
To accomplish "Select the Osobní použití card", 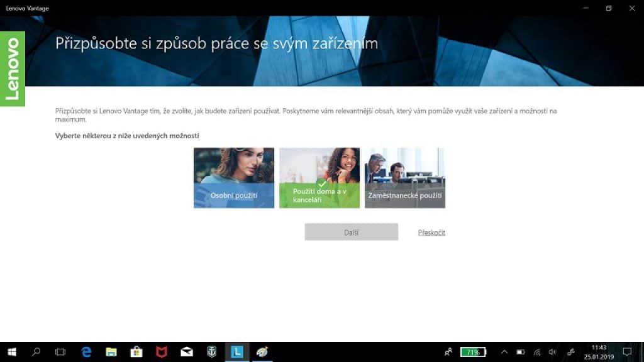I will coord(234,178).
